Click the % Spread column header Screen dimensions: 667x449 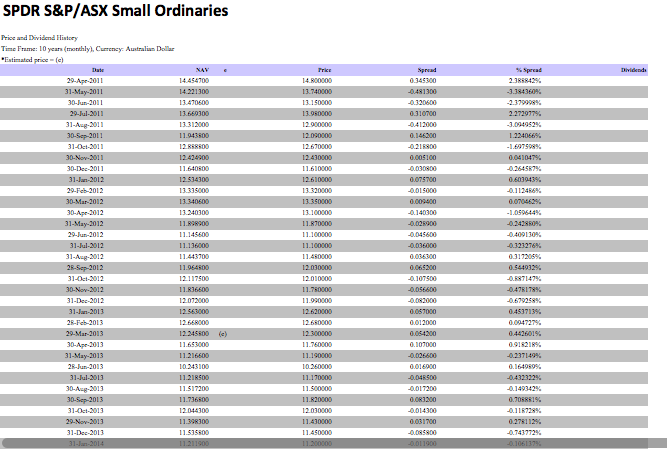(x=529, y=70)
